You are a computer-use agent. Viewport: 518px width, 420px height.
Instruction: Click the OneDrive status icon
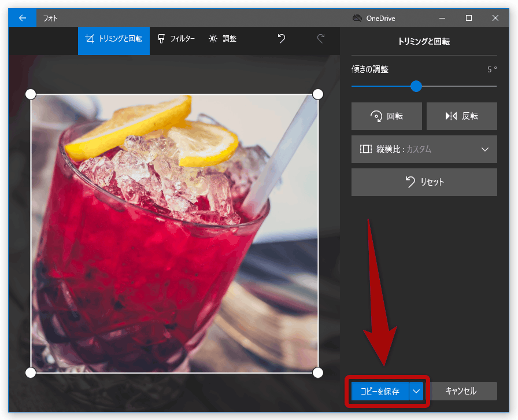click(x=357, y=18)
